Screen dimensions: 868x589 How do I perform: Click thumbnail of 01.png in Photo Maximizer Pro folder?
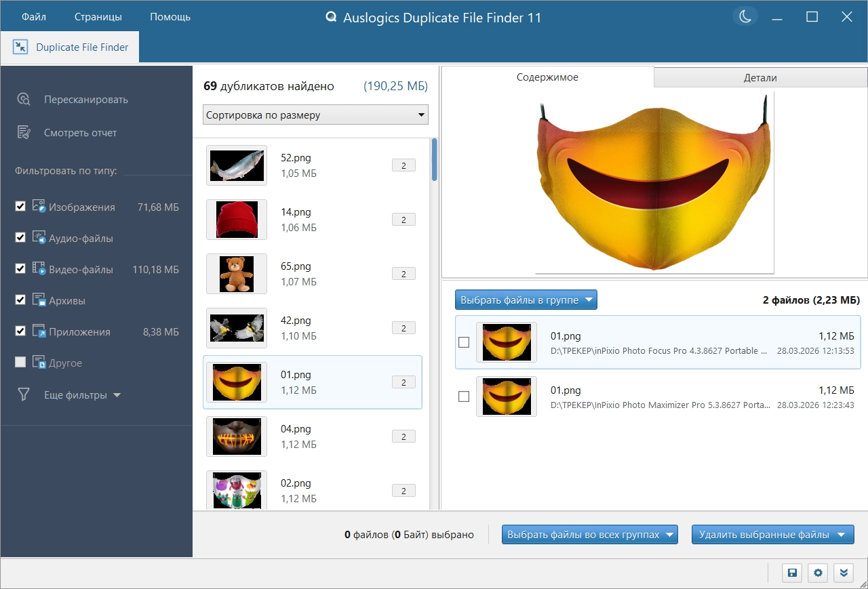pos(507,397)
